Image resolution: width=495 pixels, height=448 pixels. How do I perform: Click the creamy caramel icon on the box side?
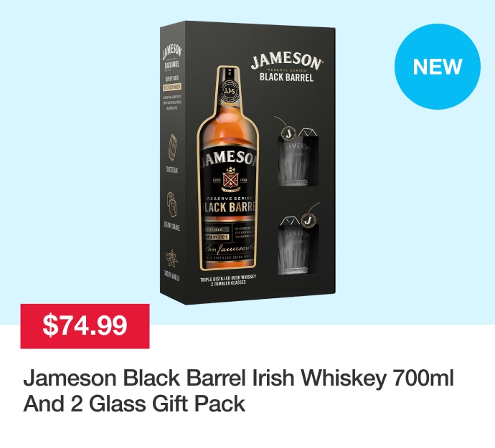[172, 204]
